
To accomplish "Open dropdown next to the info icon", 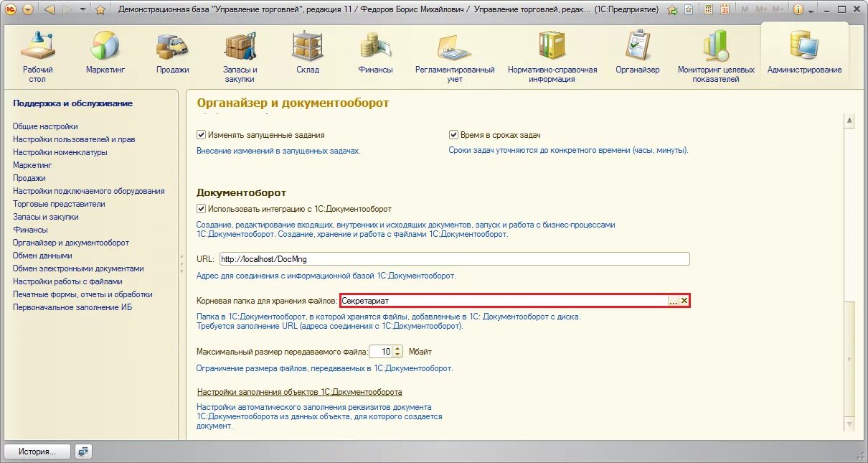I will coord(811,11).
